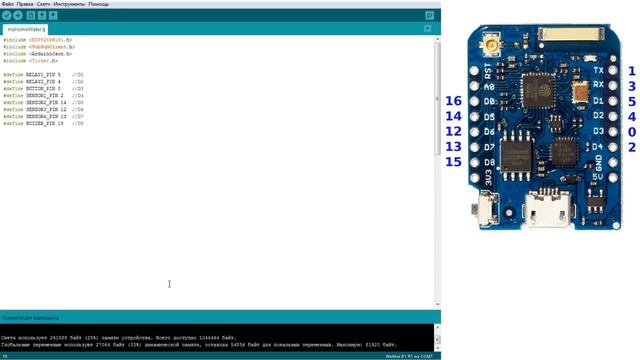This screenshot has height=360, width=640.
Task: Open the Инструменты menu
Action: click(x=69, y=4)
